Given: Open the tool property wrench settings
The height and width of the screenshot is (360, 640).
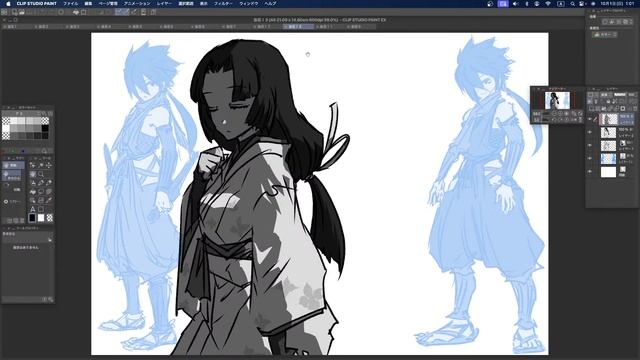Looking at the screenshot, I should [x=50, y=239].
